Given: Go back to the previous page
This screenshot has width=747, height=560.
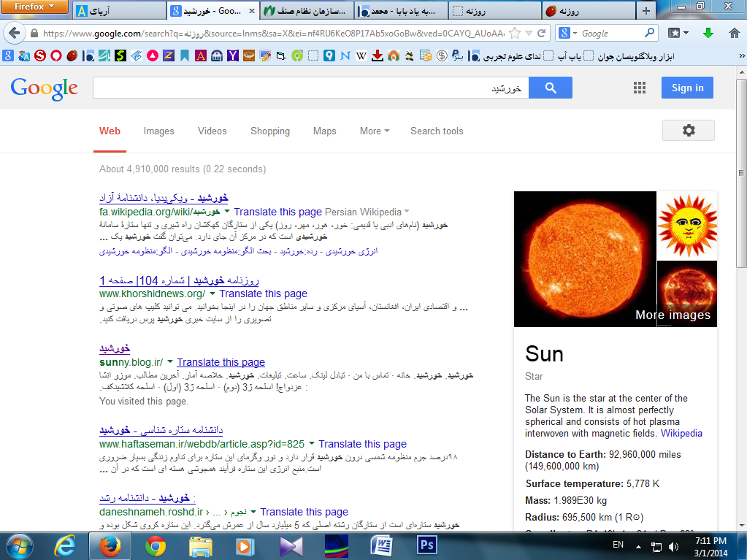Looking at the screenshot, I should pos(13,34).
